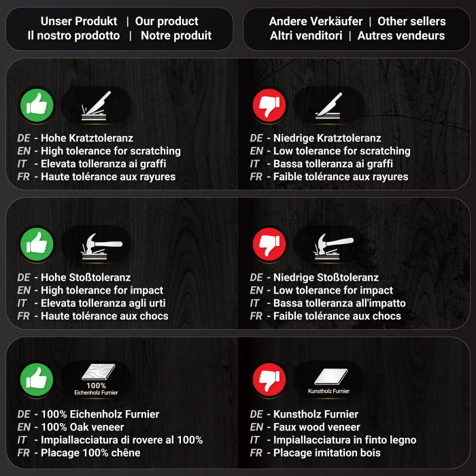Click the knife icon beside red thumbs-down
Screen dimensions: 476x476
click(x=328, y=105)
